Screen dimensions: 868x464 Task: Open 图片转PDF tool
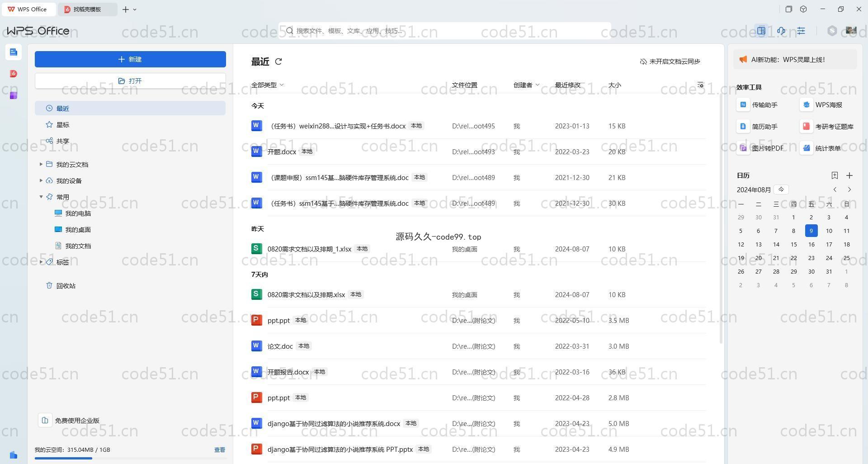(761, 148)
